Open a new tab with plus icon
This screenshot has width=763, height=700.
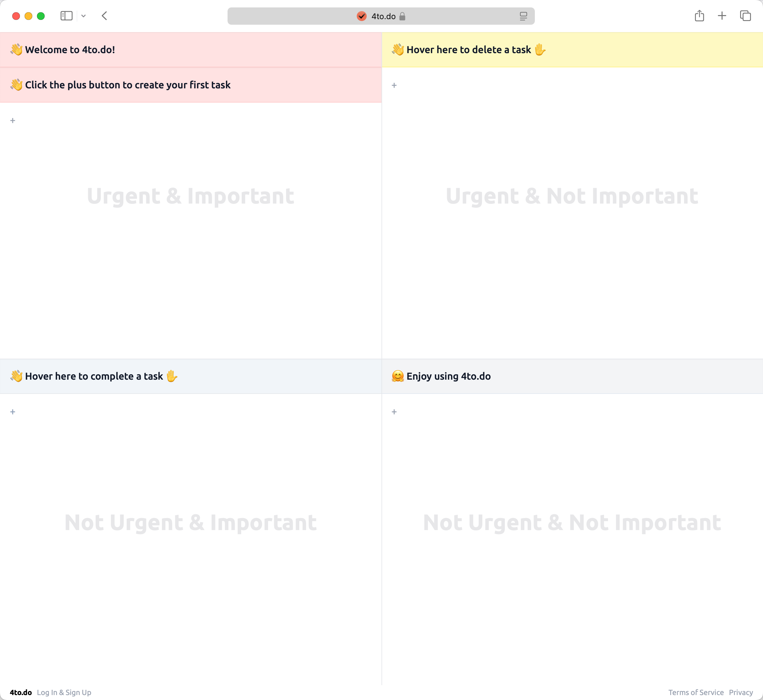(x=722, y=16)
